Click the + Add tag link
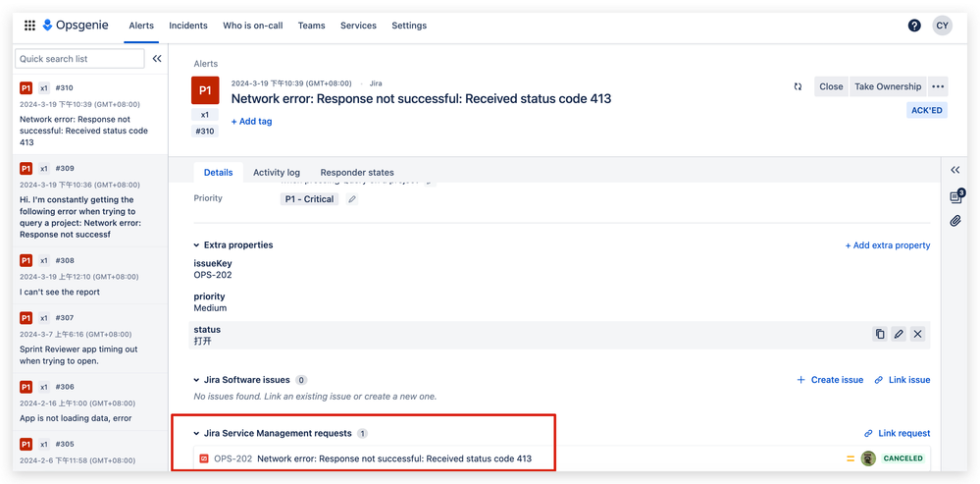980x484 pixels. [x=251, y=122]
